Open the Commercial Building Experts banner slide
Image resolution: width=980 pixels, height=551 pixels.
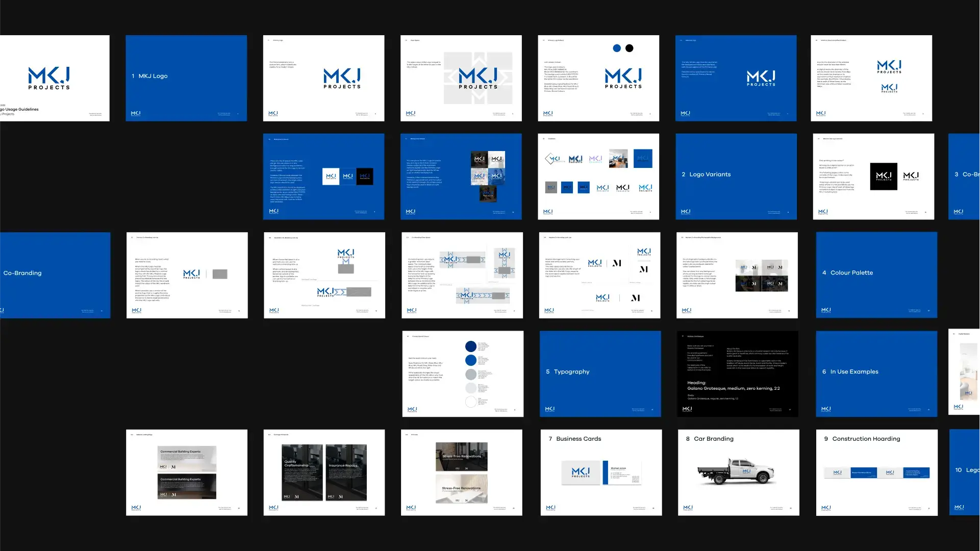[186, 472]
